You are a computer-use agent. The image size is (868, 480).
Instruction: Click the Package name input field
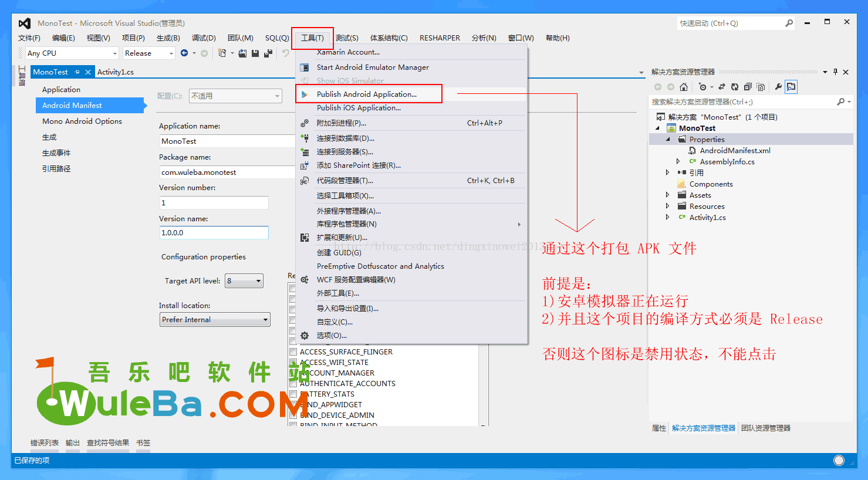click(x=228, y=172)
